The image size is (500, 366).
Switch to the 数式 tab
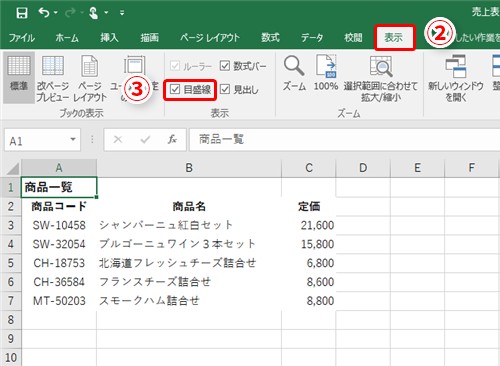tap(270, 38)
